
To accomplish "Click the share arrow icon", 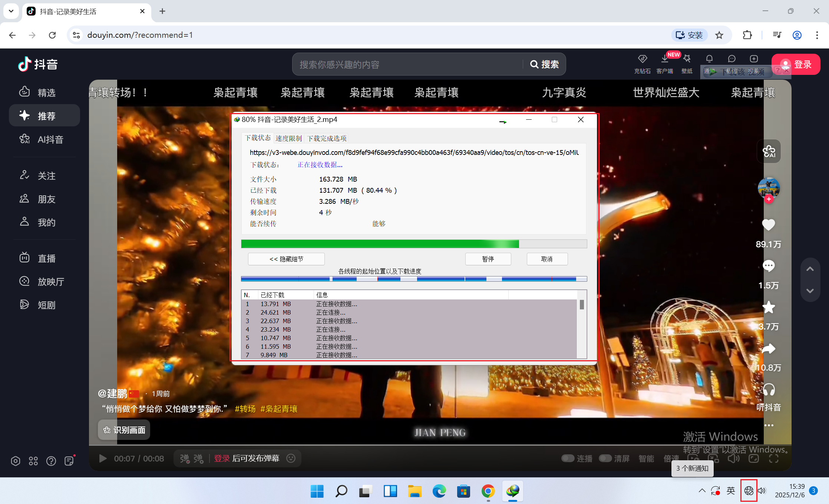I will (x=768, y=349).
